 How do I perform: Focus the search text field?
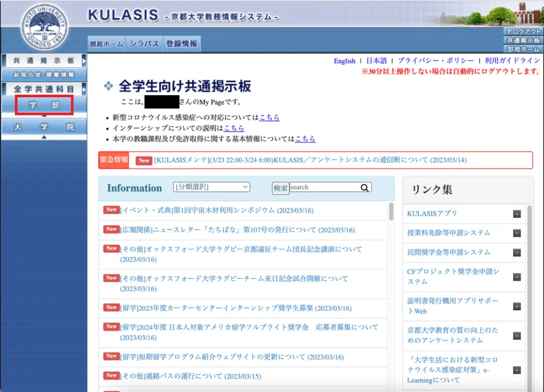coord(325,188)
